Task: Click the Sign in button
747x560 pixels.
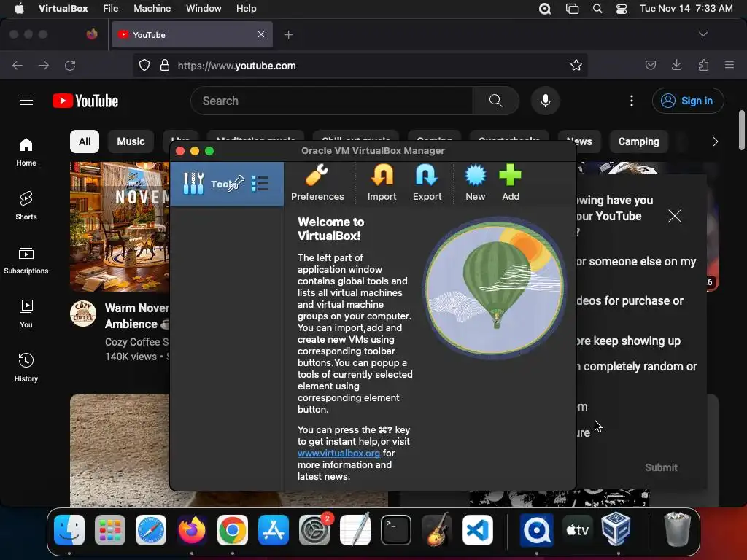Action: pyautogui.click(x=688, y=101)
